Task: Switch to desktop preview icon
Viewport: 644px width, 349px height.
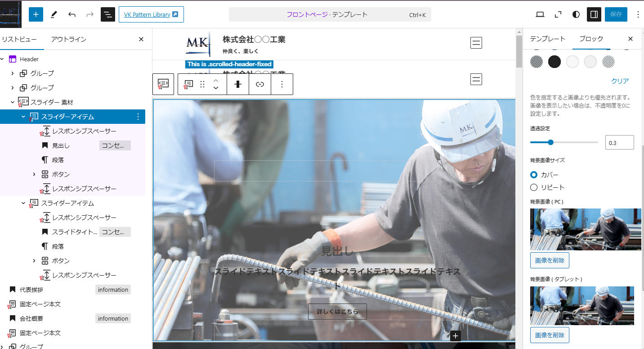Action: (x=540, y=14)
